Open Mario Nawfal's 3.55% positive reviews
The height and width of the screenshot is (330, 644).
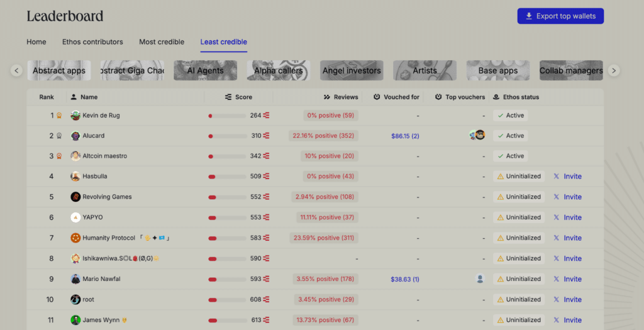pyautogui.click(x=325, y=279)
